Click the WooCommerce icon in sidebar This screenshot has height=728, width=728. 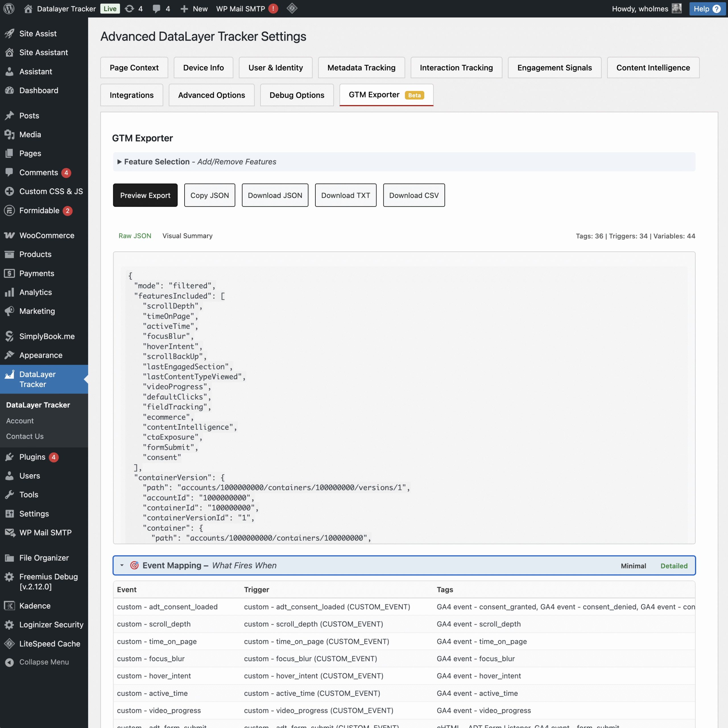click(9, 235)
